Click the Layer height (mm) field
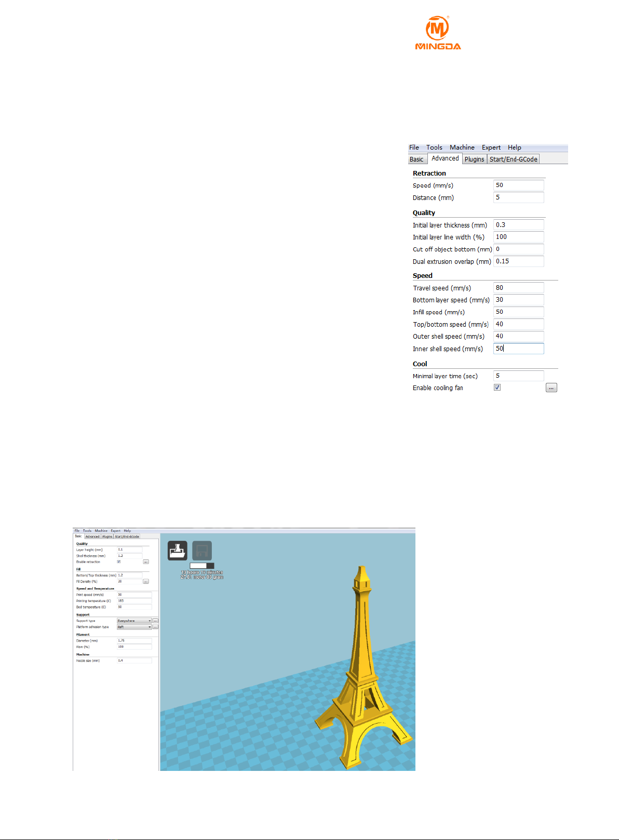The image size is (619, 840). coord(129,550)
